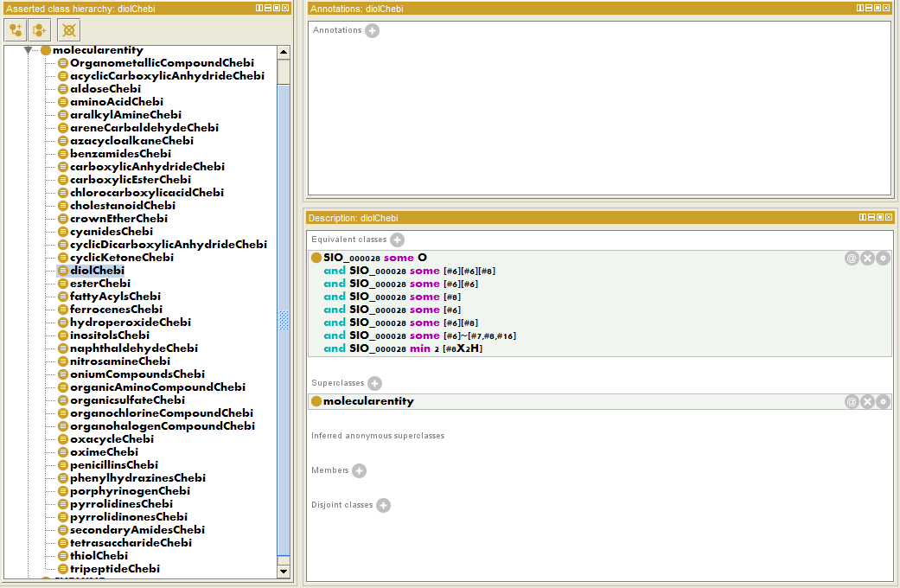Viewport: 900px width, 588px height.
Task: Click the @ annotate icon on molecularentity superclass
Action: 852,402
